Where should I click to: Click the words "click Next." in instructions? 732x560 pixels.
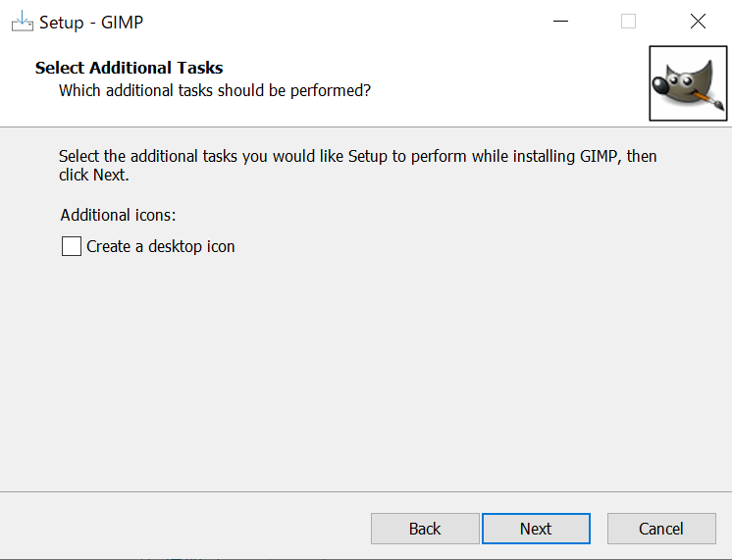point(94,176)
